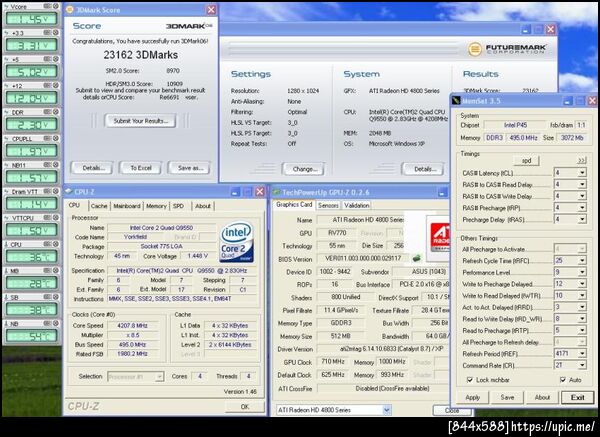Click the round icon in the SB temperature row
The width and height of the screenshot is (600, 437).
pos(56,297)
